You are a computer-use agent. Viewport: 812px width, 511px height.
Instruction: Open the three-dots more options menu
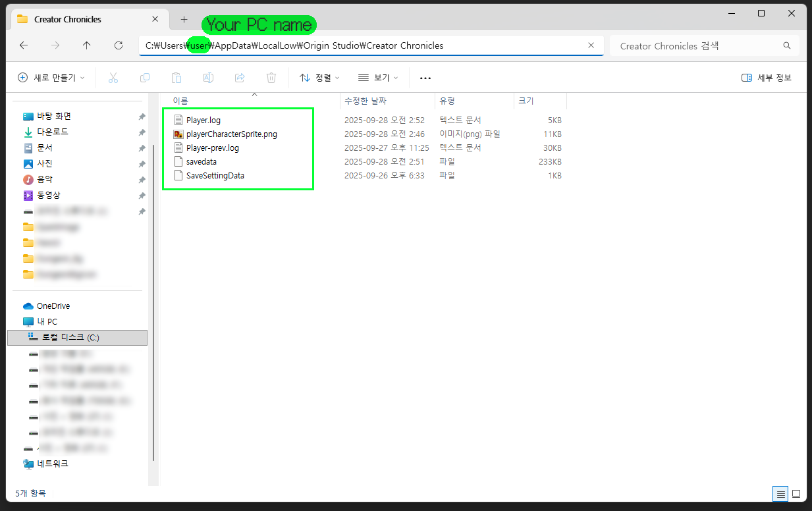click(x=425, y=78)
